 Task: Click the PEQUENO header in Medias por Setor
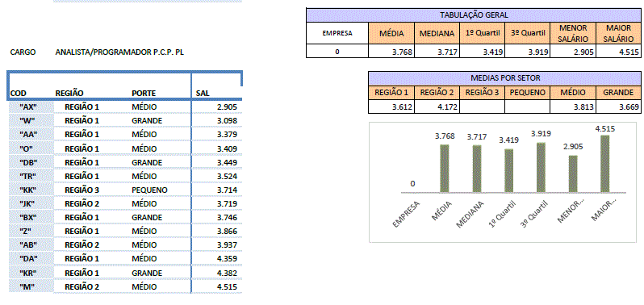pos(528,93)
